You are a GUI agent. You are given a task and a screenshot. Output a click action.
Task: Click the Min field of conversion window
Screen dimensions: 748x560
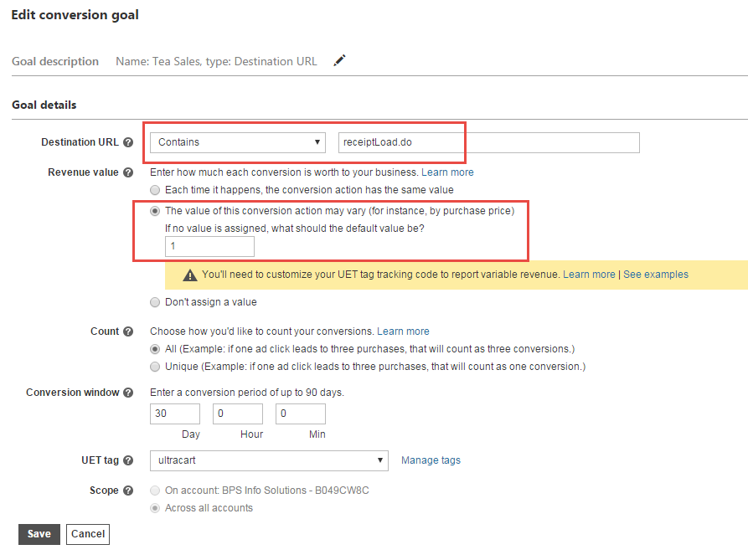coord(301,414)
